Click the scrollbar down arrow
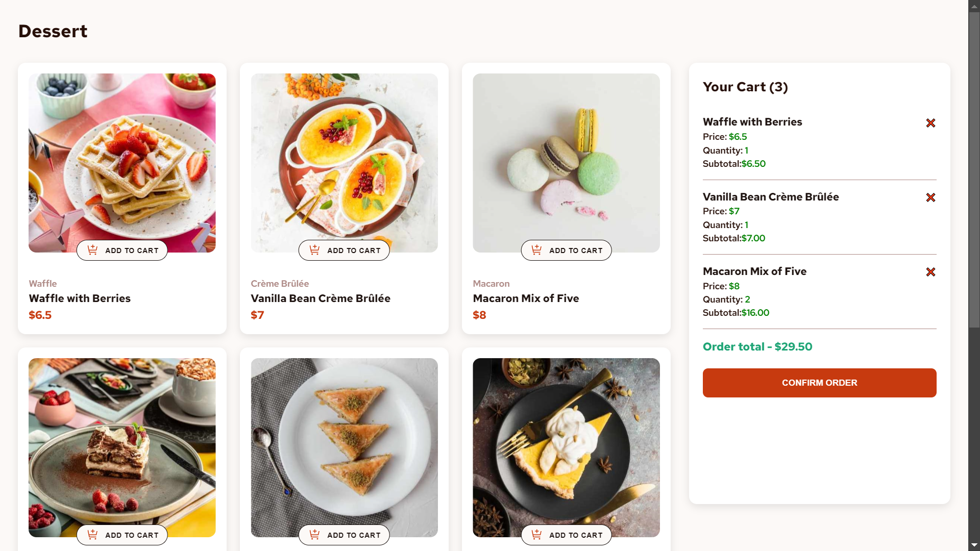Viewport: 980px width, 551px height. pyautogui.click(x=974, y=545)
